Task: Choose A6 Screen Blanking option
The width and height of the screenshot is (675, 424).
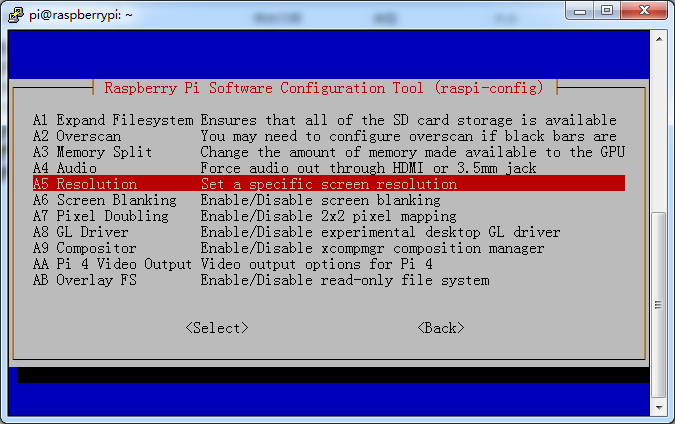Action: (x=329, y=200)
